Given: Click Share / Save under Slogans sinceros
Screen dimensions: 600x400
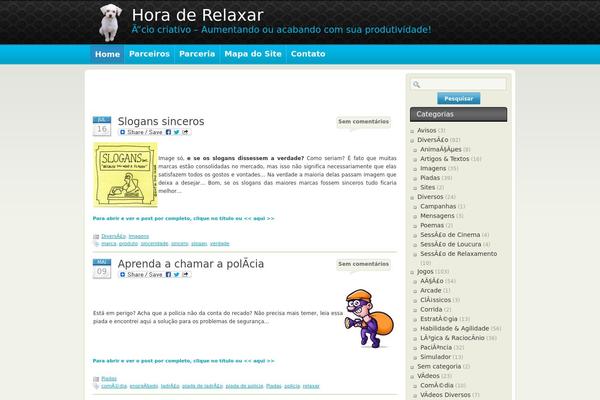Looking at the screenshot, I should point(141,132).
